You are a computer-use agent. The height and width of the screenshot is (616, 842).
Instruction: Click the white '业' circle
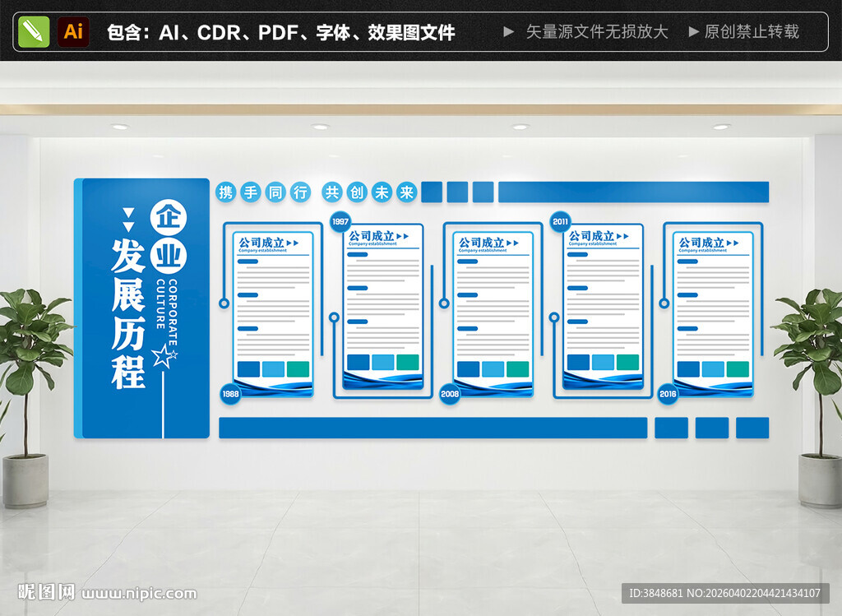(x=168, y=256)
